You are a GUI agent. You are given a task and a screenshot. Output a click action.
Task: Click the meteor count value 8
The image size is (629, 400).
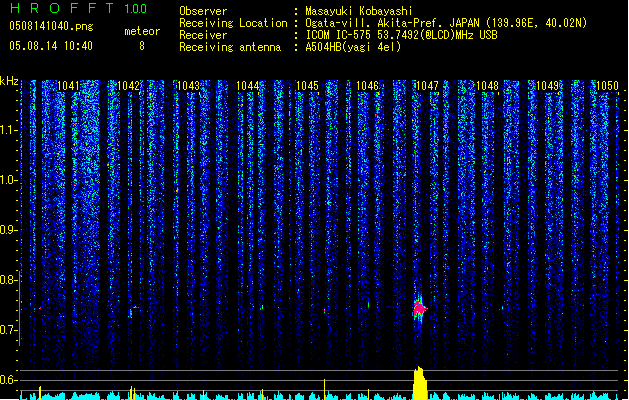[x=142, y=46]
